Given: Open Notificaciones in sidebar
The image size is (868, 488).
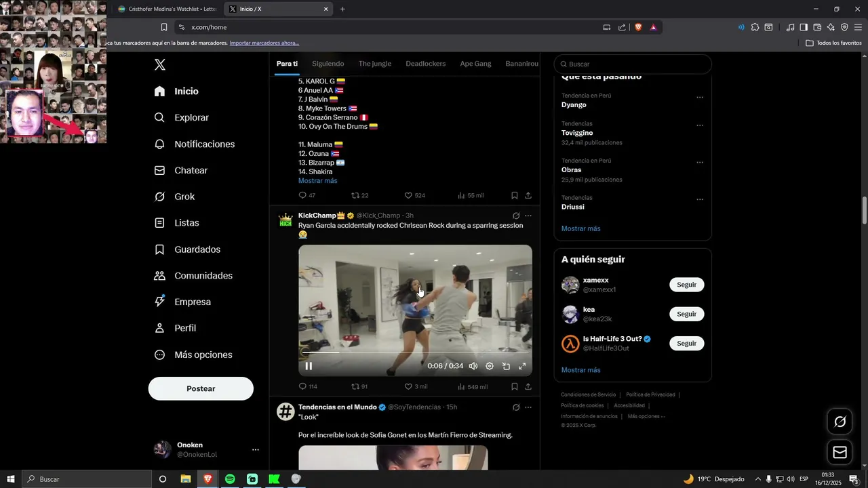Looking at the screenshot, I should 194,144.
